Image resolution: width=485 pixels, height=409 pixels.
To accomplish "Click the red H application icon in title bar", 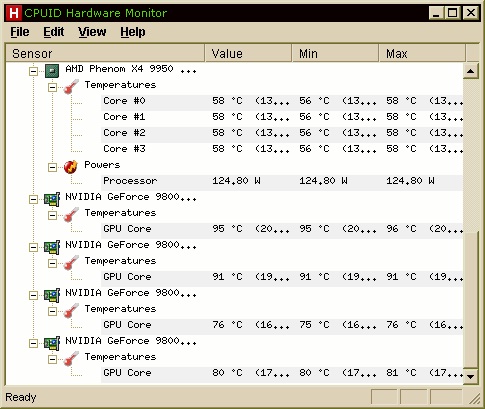I will (x=14, y=13).
